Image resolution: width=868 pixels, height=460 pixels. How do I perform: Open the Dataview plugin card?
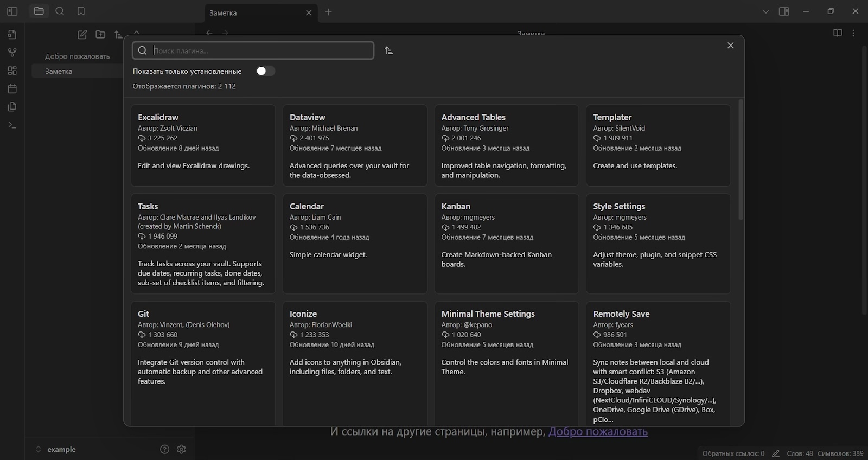click(x=355, y=145)
